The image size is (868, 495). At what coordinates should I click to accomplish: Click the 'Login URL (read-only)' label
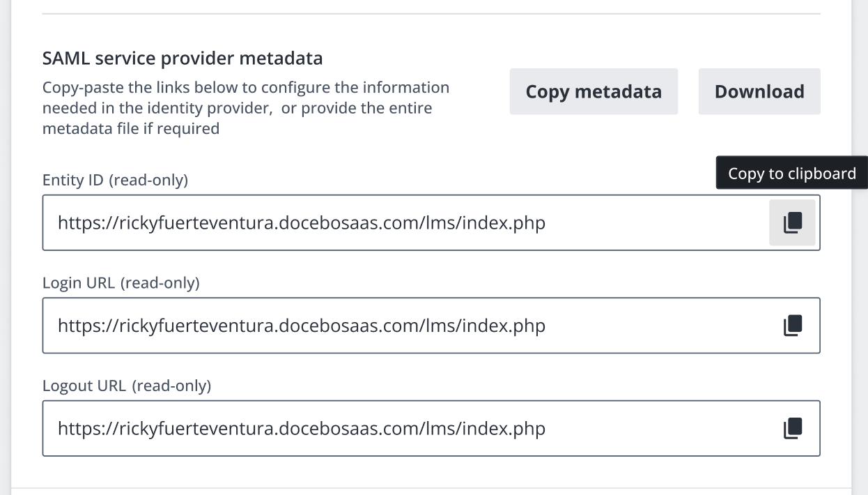(121, 283)
